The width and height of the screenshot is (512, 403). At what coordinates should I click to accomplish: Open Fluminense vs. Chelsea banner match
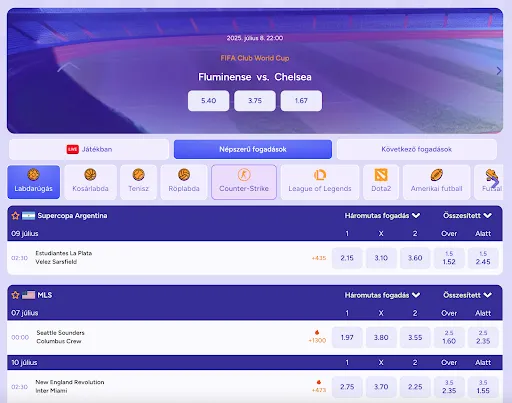pyautogui.click(x=255, y=77)
